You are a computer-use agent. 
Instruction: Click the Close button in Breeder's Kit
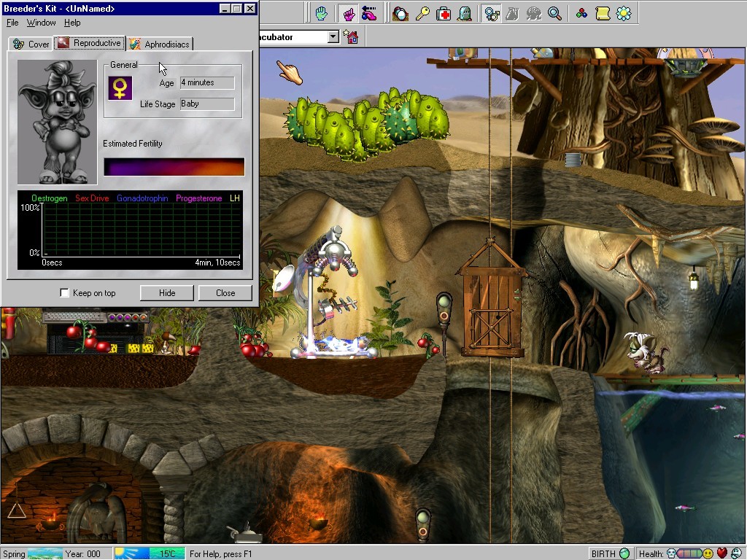pyautogui.click(x=225, y=293)
